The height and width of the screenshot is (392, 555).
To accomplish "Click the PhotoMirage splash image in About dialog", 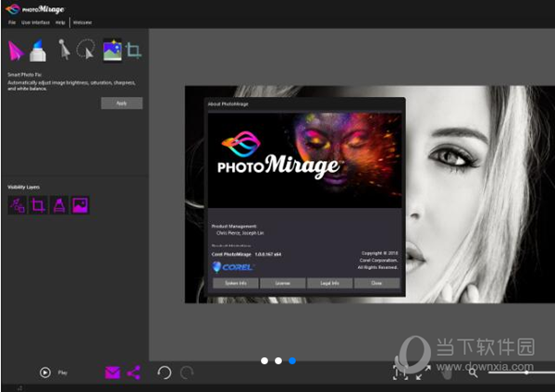I will click(x=304, y=160).
